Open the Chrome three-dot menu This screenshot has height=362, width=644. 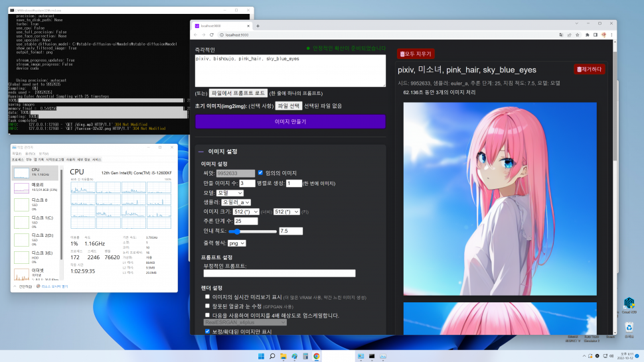611,35
